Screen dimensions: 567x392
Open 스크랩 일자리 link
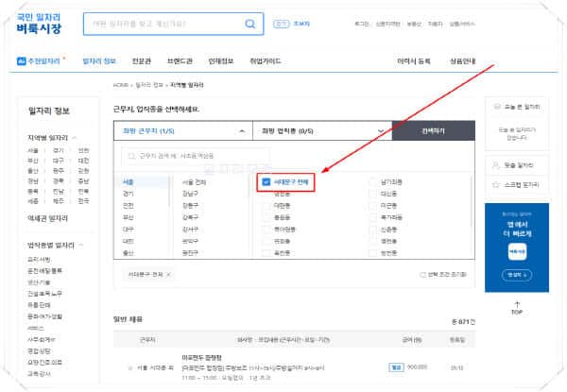tap(522, 184)
